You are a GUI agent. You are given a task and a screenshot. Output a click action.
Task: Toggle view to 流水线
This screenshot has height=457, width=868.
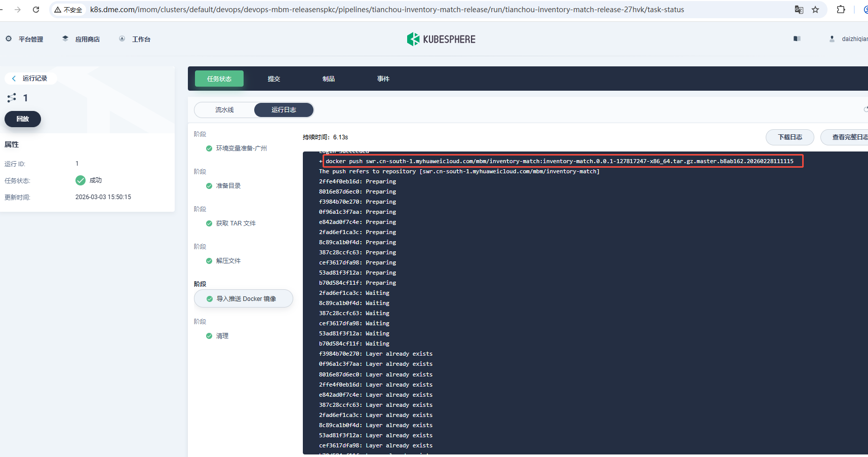click(224, 110)
